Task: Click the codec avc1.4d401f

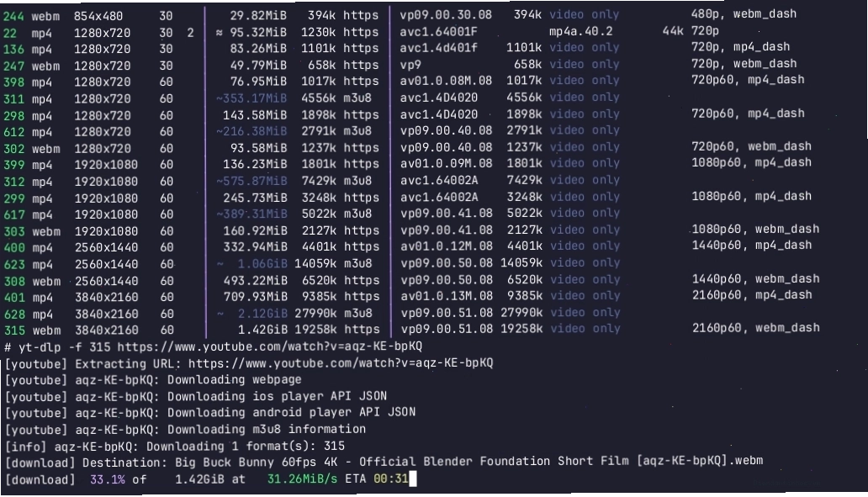Action: [x=438, y=48]
